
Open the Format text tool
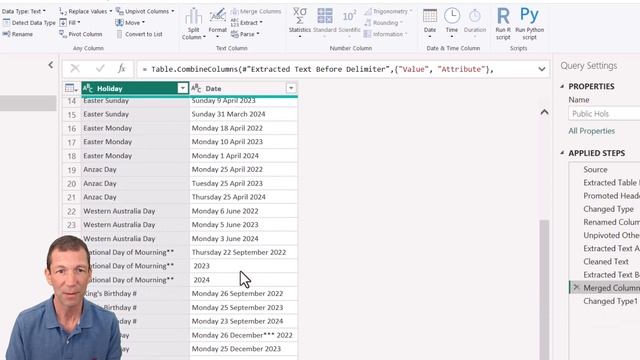pos(218,22)
